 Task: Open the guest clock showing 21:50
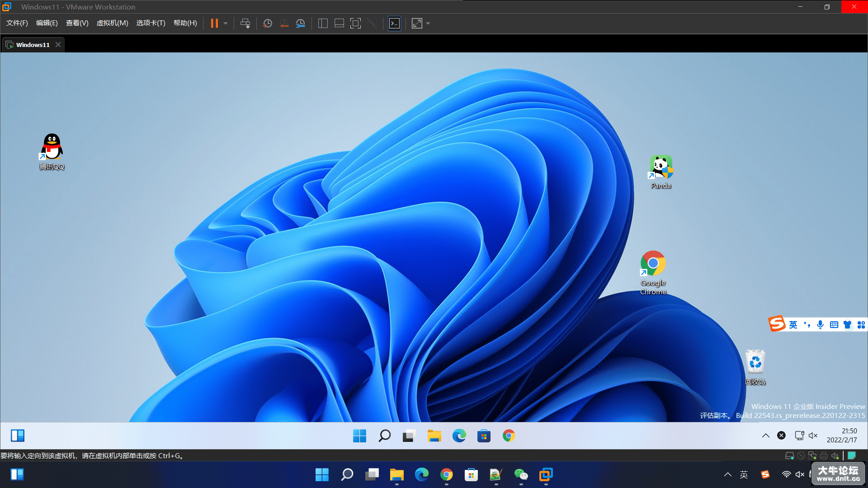coord(842,436)
